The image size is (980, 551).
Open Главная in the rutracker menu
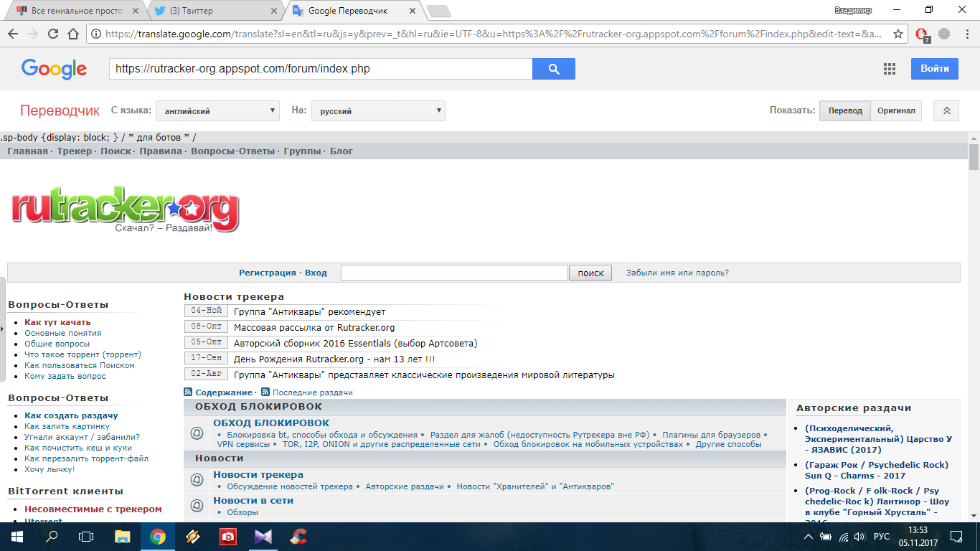pos(27,151)
